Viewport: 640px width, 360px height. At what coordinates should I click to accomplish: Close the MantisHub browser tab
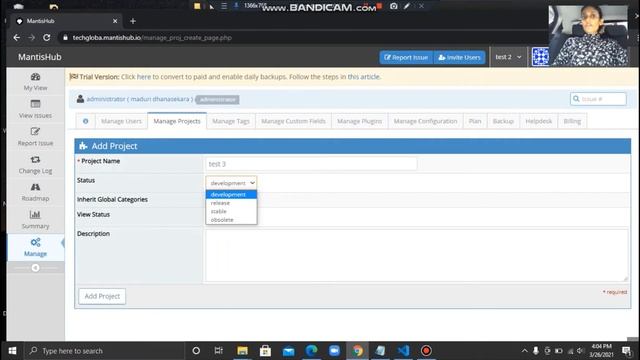(115, 21)
